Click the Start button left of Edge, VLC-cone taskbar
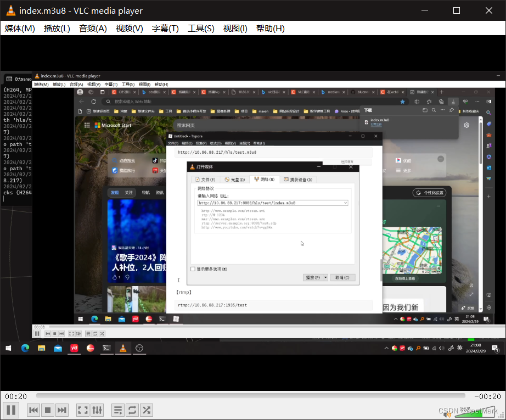The image size is (506, 420). [x=8, y=348]
